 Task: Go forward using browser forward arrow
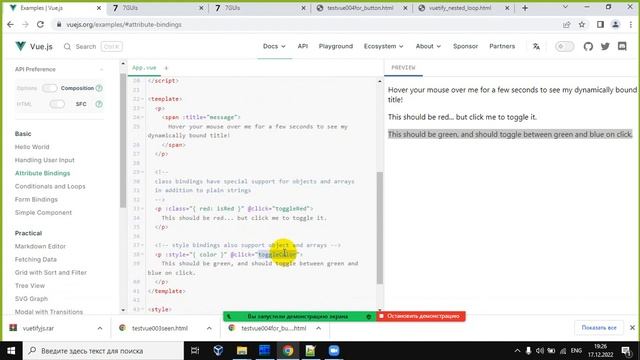25,24
